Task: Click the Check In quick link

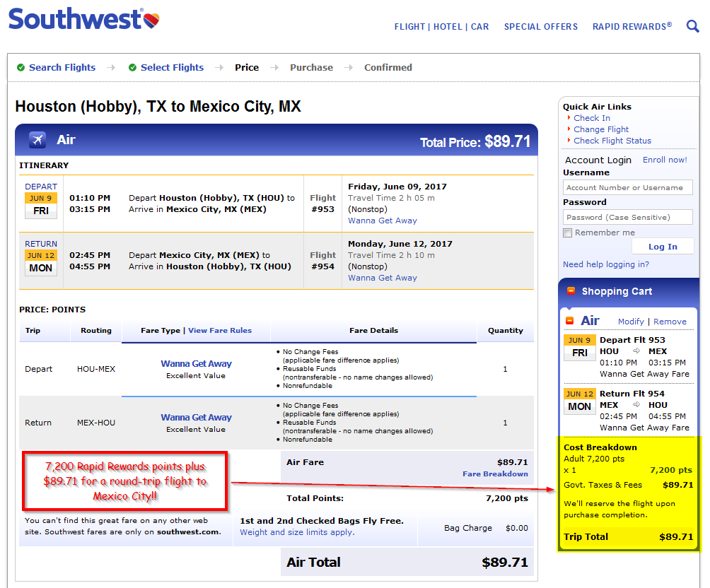Action: 592,118
